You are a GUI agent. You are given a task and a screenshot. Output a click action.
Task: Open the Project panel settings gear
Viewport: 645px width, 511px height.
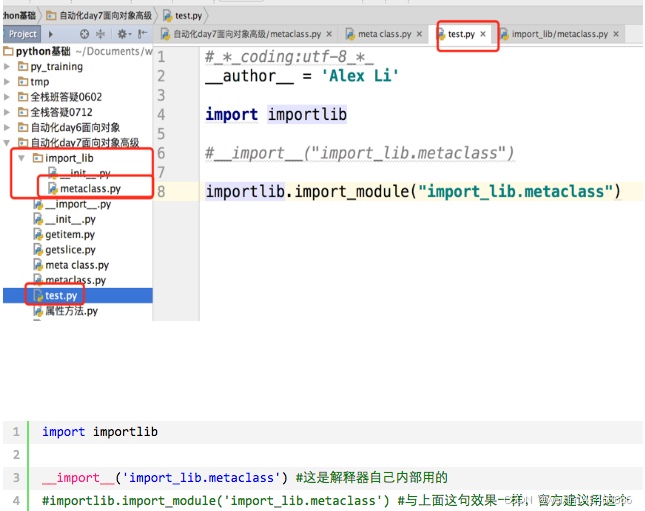click(x=123, y=34)
